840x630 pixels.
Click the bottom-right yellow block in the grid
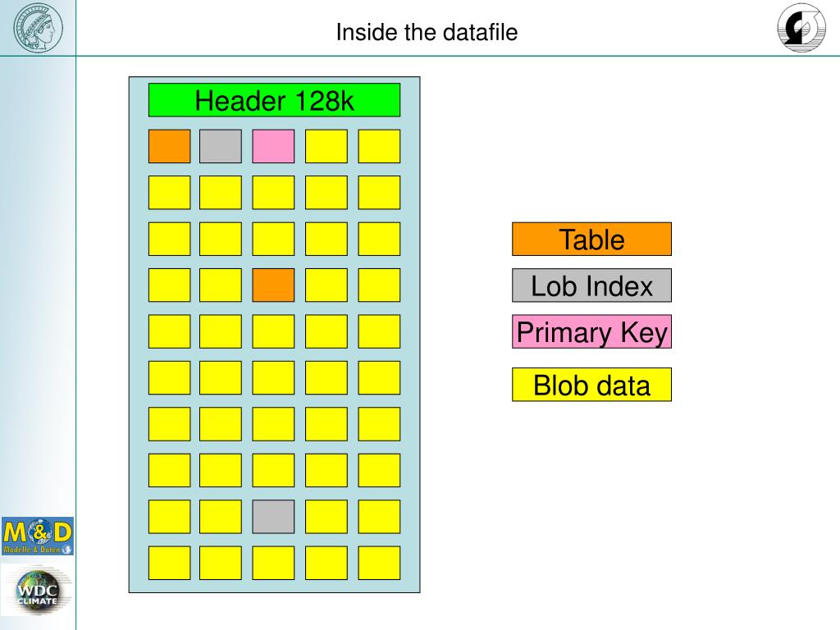pos(379,563)
